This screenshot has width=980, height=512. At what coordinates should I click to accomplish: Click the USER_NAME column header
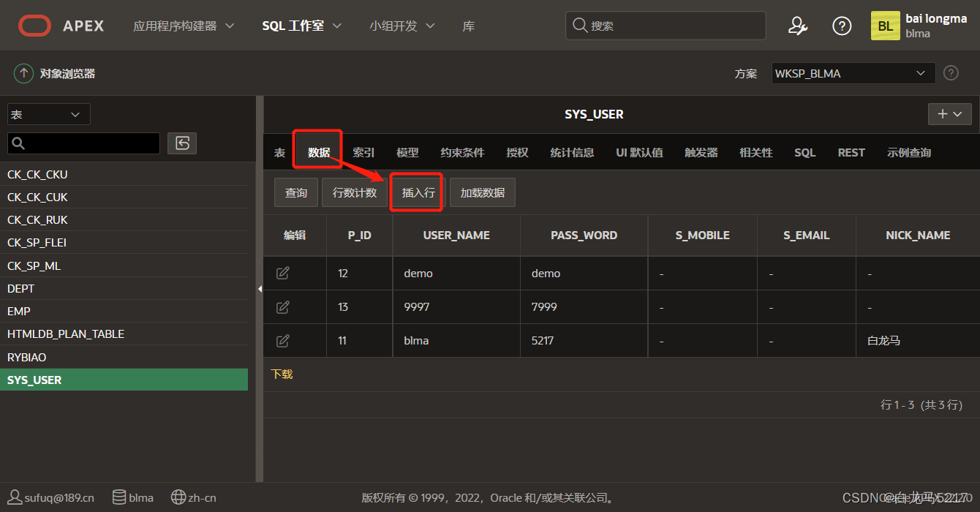click(x=456, y=235)
